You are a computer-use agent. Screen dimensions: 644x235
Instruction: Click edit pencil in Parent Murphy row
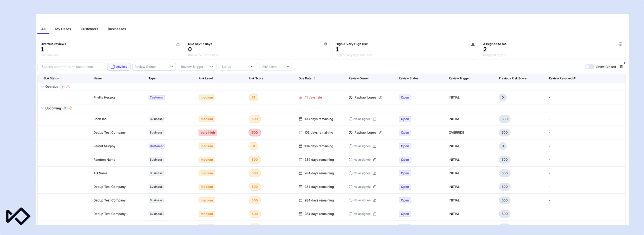tap(374, 146)
